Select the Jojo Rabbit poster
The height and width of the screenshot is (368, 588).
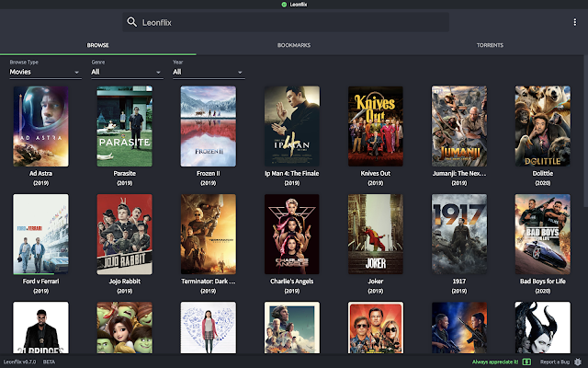[x=125, y=234]
